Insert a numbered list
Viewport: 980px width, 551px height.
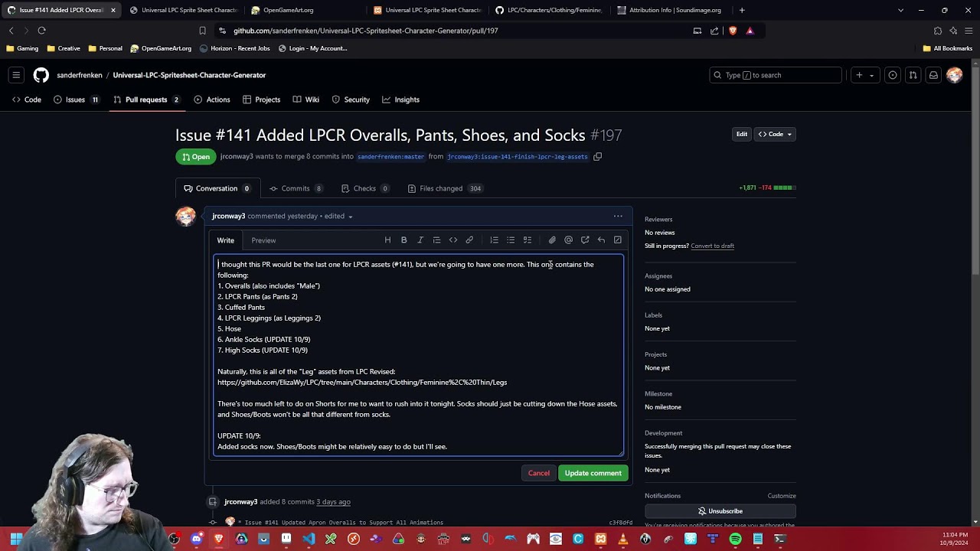point(494,240)
